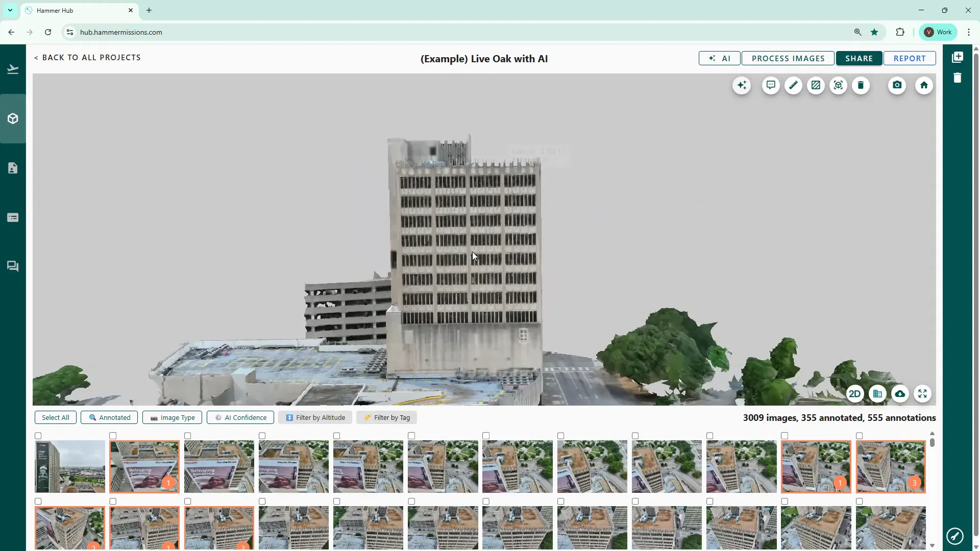Image resolution: width=980 pixels, height=551 pixels.
Task: Click the cloud download icon
Action: pyautogui.click(x=900, y=394)
